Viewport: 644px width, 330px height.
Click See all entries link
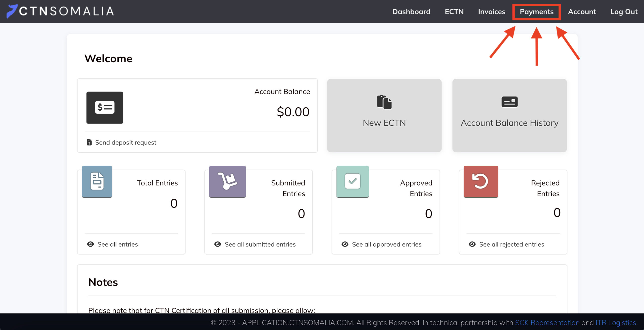pos(117,244)
